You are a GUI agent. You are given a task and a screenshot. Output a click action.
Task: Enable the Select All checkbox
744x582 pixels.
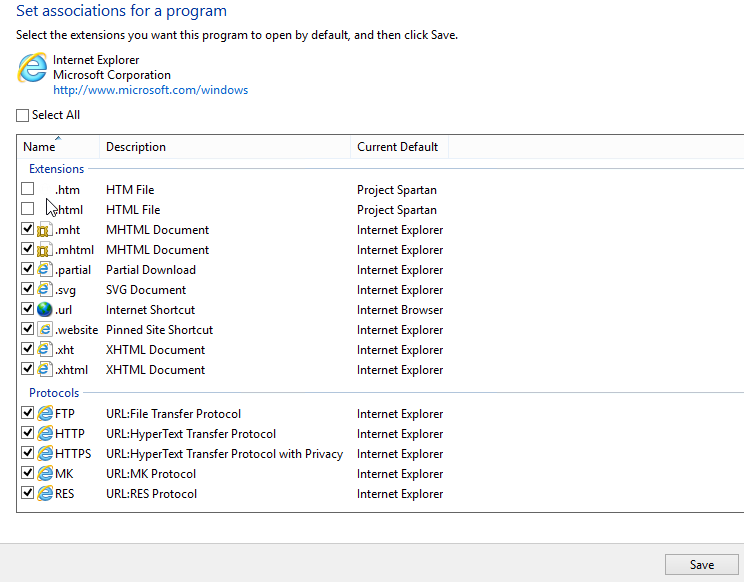pyautogui.click(x=22, y=115)
